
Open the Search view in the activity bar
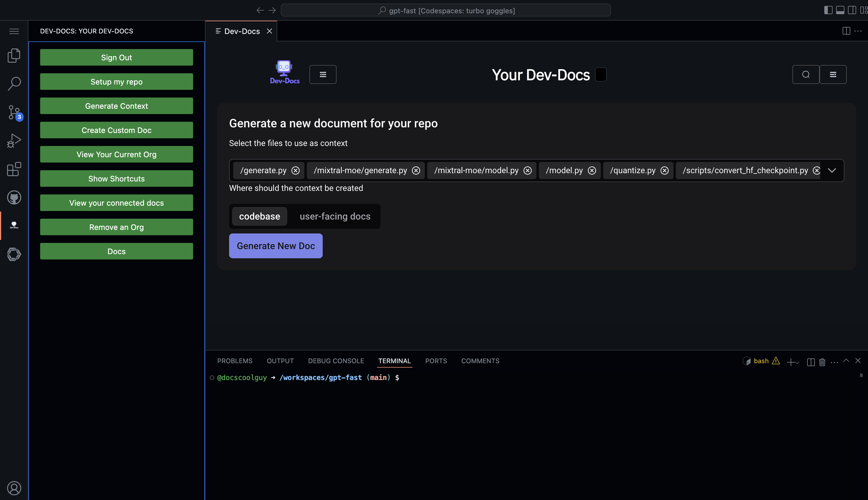pyautogui.click(x=14, y=83)
